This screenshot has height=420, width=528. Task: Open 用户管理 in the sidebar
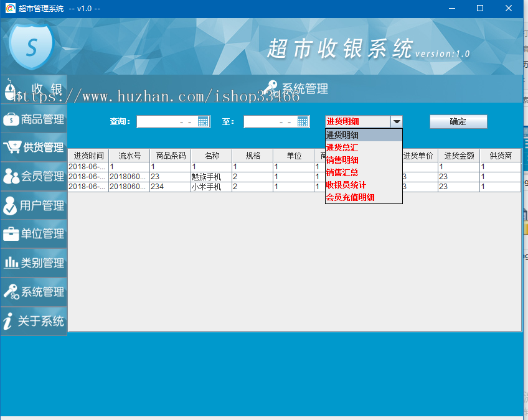click(34, 205)
